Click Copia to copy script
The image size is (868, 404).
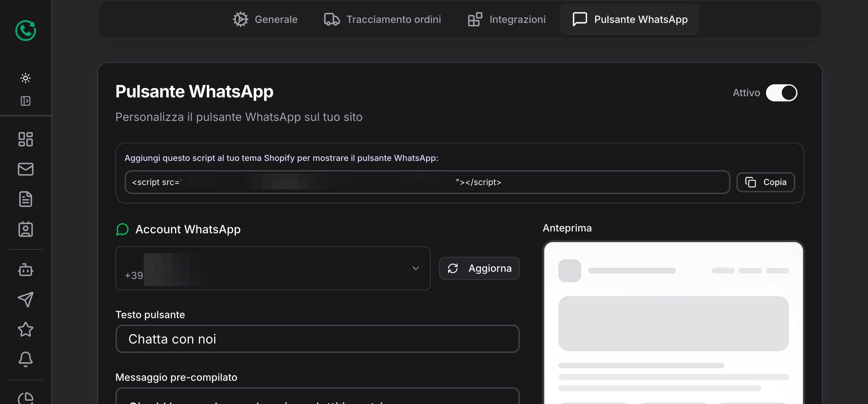[x=766, y=182]
